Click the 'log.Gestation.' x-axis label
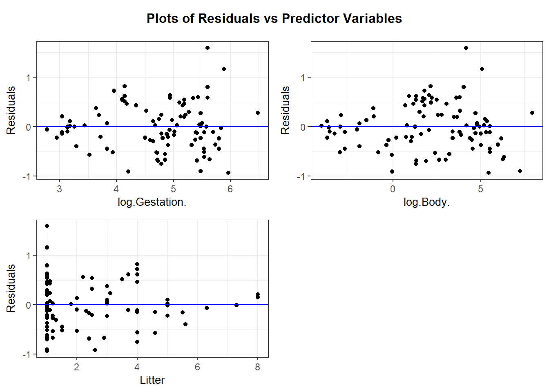 [152, 202]
